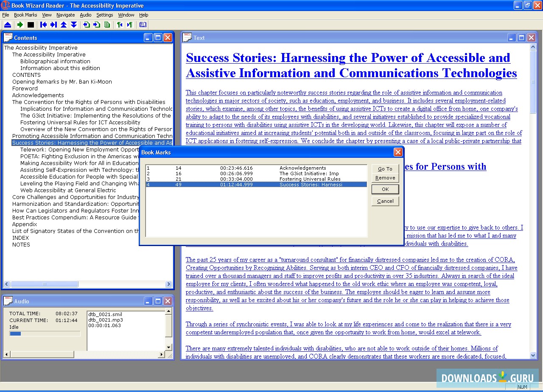Click Remove in Book Marks dialog
The height and width of the screenshot is (392, 543).
[385, 178]
